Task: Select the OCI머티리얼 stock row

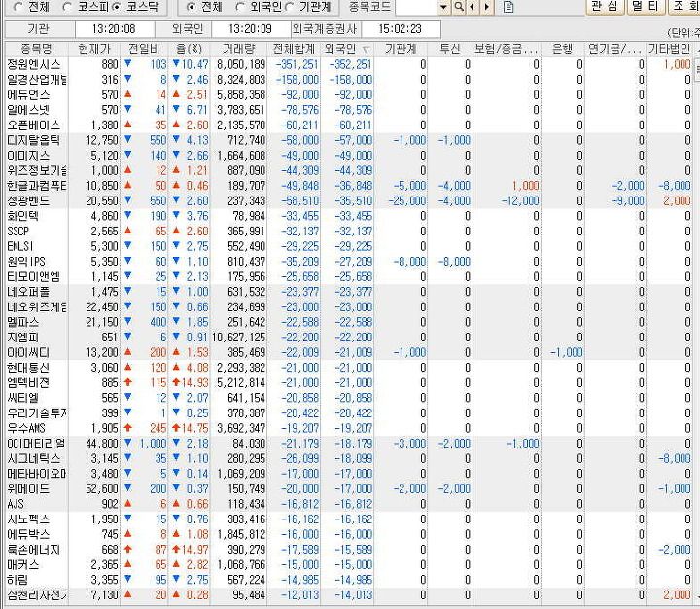Action: pos(349,444)
